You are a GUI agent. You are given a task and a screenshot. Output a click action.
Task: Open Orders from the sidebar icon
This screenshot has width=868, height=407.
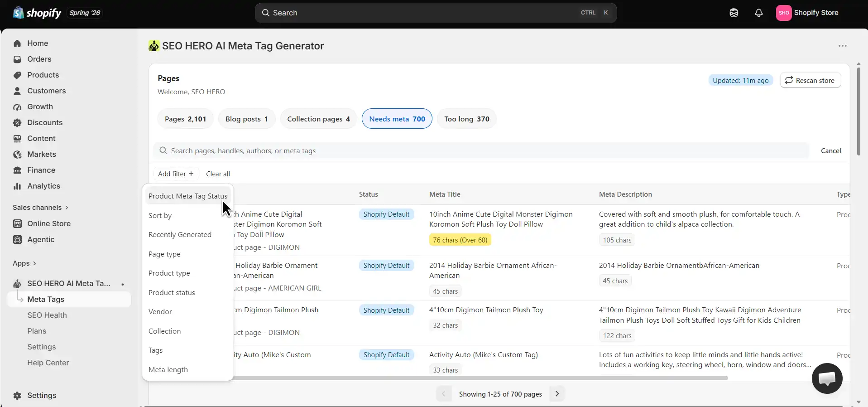tap(17, 59)
